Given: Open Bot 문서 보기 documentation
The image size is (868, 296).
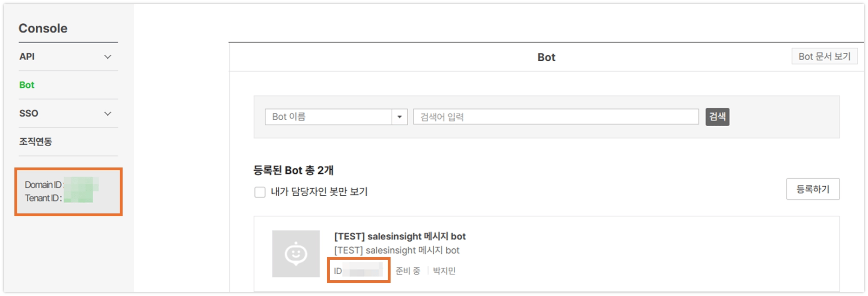Looking at the screenshot, I should (x=824, y=57).
